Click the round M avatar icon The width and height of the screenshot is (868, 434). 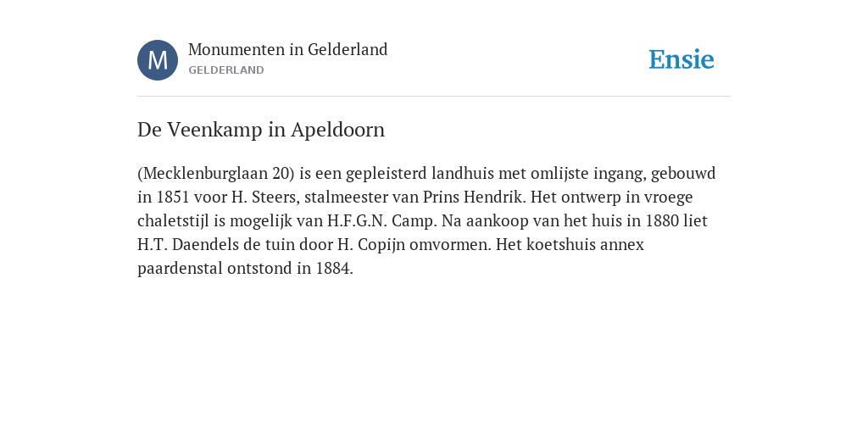pos(158,60)
